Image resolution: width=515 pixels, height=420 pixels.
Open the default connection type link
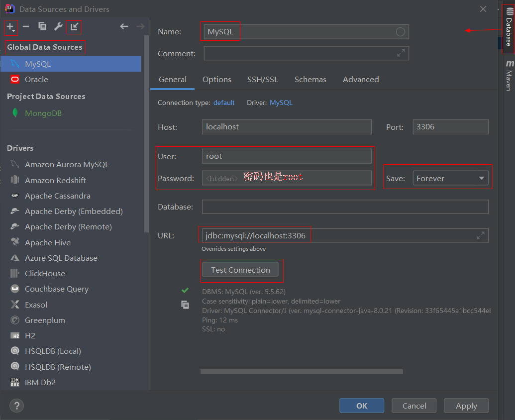pyautogui.click(x=224, y=103)
